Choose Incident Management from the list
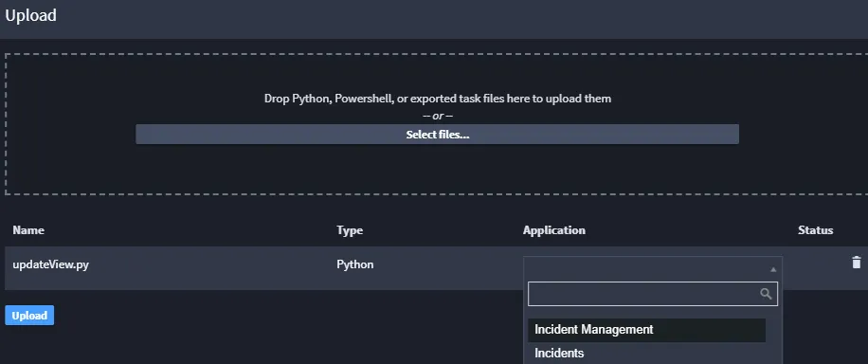 click(x=646, y=330)
